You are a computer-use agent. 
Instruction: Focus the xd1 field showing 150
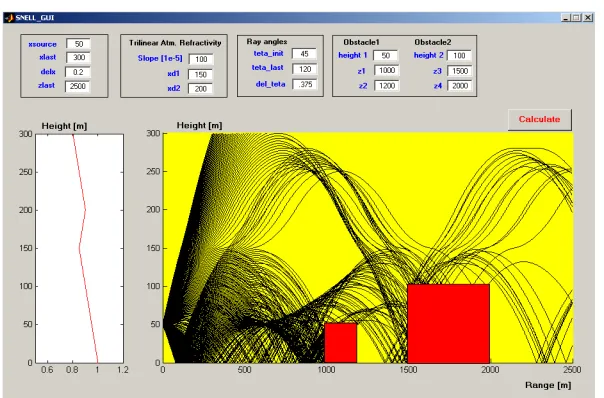pyautogui.click(x=200, y=74)
